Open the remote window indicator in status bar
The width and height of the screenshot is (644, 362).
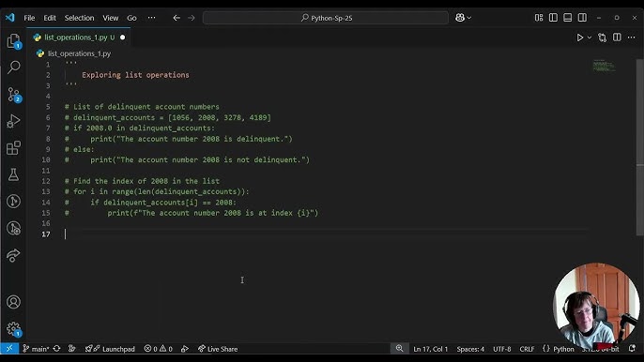(9, 349)
